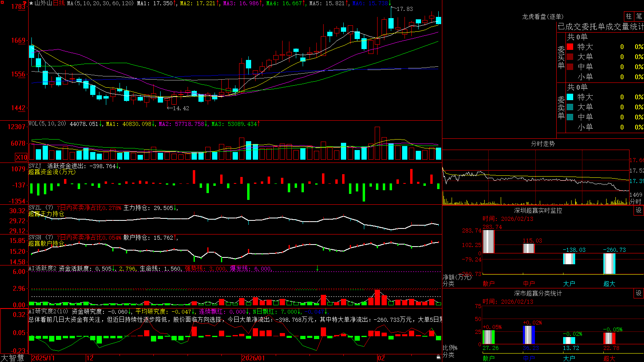Click the 时间: 2026/02/13 in 实时监控
This screenshot has width=644, height=362.
pos(508,219)
